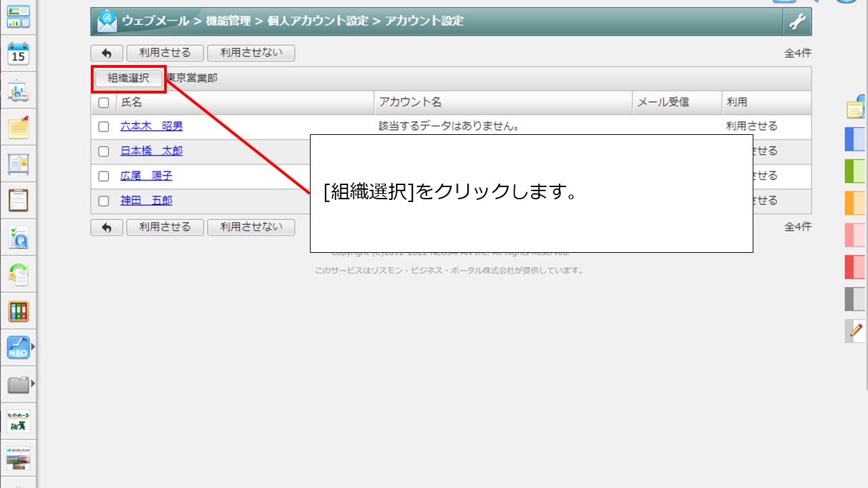This screenshot has width=868, height=488.
Task: Open the 日本橋 太郎 user link
Action: coord(151,151)
